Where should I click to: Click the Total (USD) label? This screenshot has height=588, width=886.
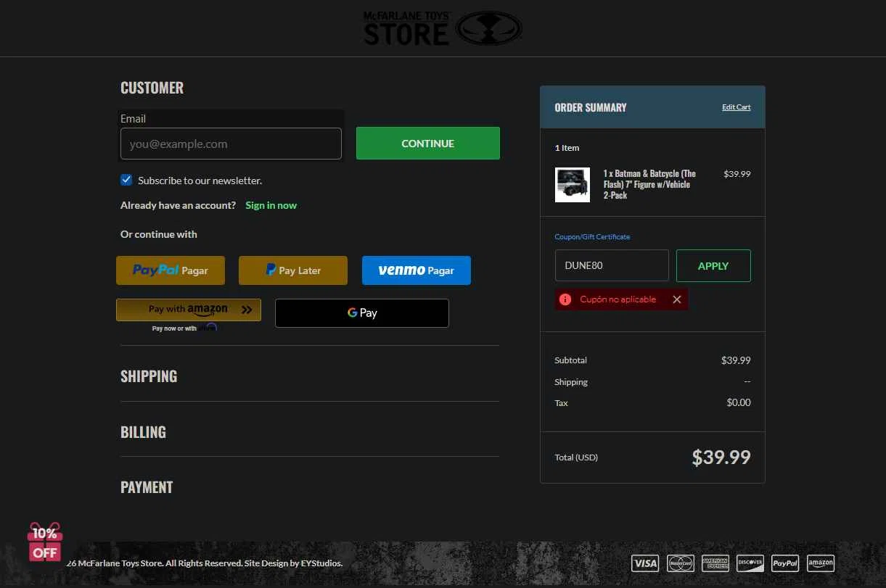pyautogui.click(x=576, y=457)
